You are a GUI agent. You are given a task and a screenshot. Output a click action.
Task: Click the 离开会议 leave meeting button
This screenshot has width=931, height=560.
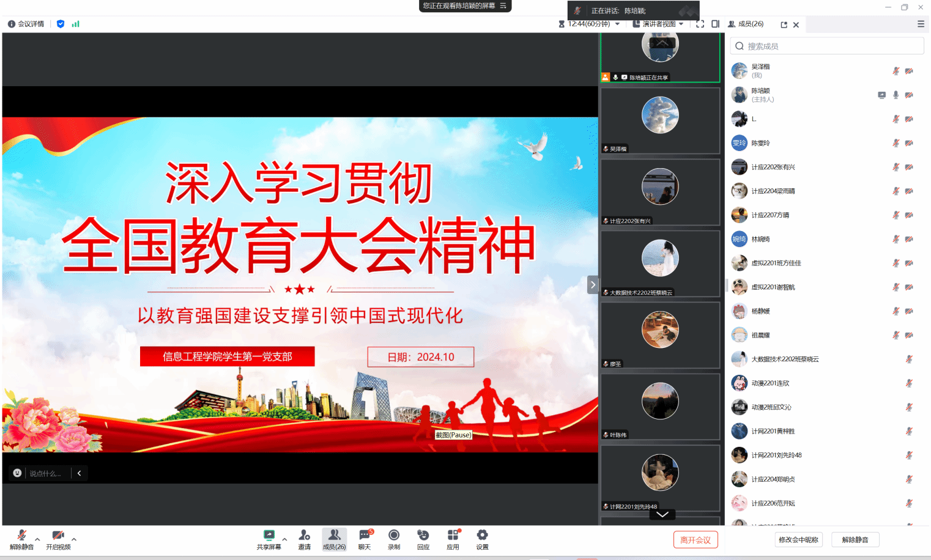click(695, 540)
